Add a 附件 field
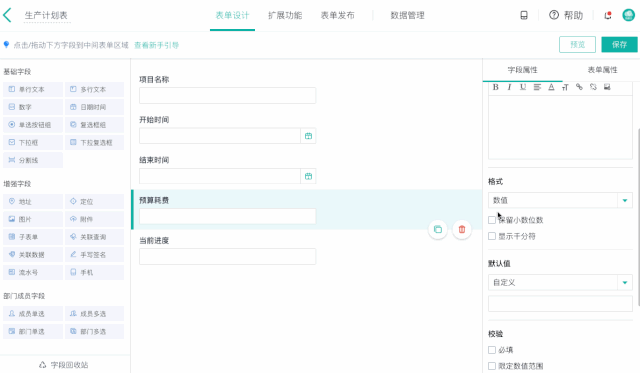Image resolution: width=640 pixels, height=373 pixels. click(94, 219)
